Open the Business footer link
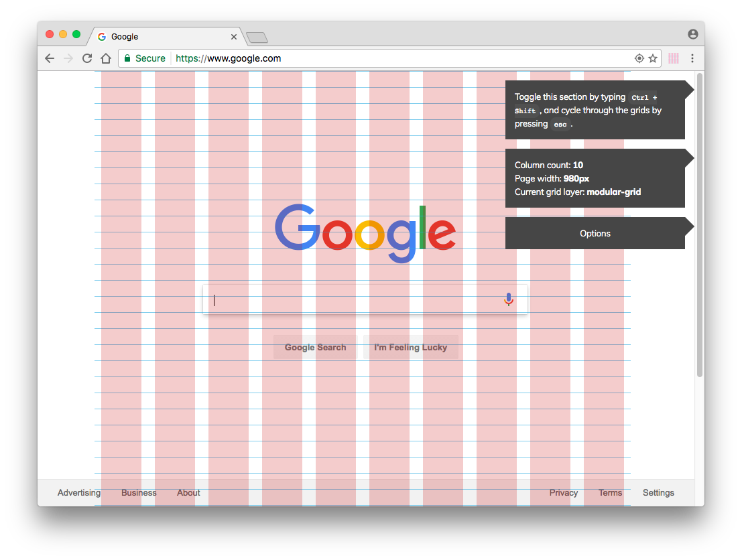This screenshot has width=742, height=560. coord(139,493)
